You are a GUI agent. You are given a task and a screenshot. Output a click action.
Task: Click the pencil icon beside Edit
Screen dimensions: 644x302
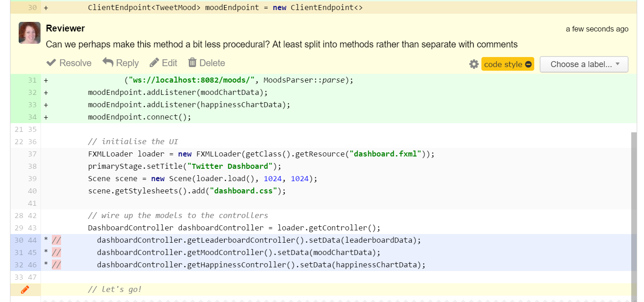tap(154, 63)
